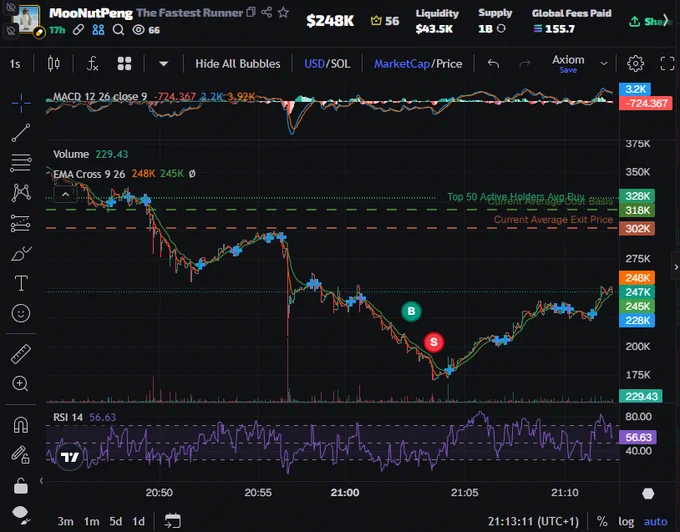Select the 3m date range
Viewport: 680px width, 532px height.
coord(65,521)
